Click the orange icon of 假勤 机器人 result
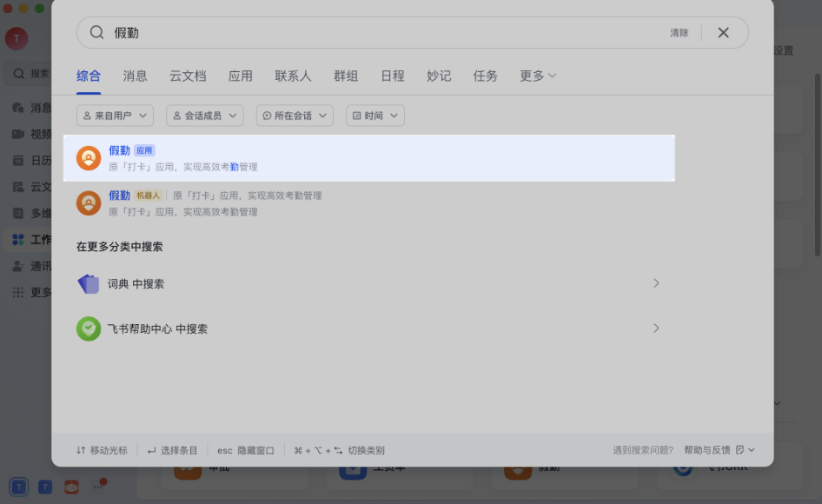The image size is (822, 504). 89,203
